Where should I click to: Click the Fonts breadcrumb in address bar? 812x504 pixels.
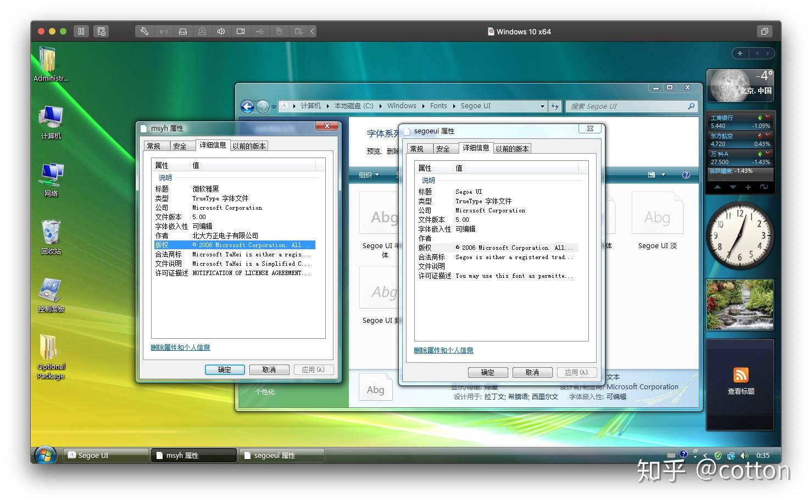(438, 106)
